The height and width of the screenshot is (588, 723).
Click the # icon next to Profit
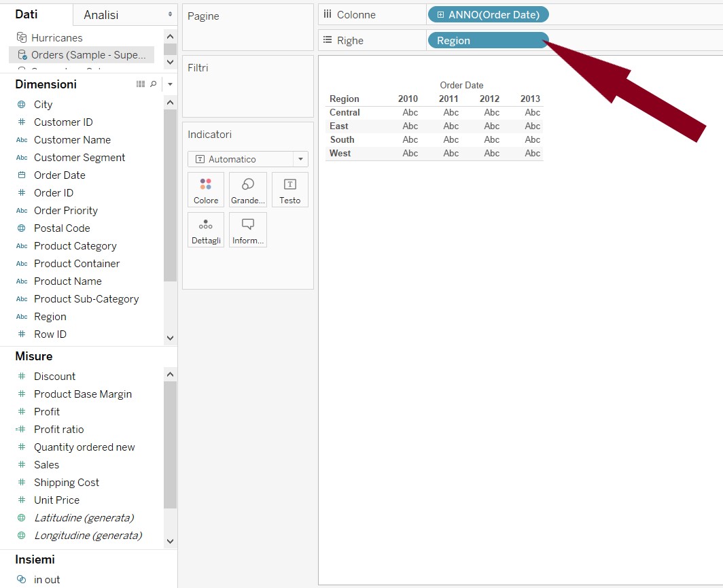coord(22,411)
